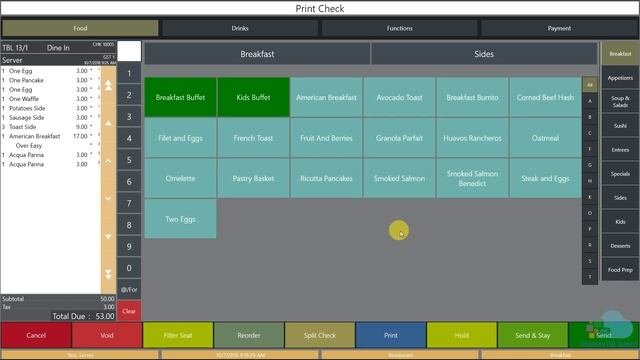Click the quantity entry box above keypad
640x360 pixels.
tap(129, 51)
